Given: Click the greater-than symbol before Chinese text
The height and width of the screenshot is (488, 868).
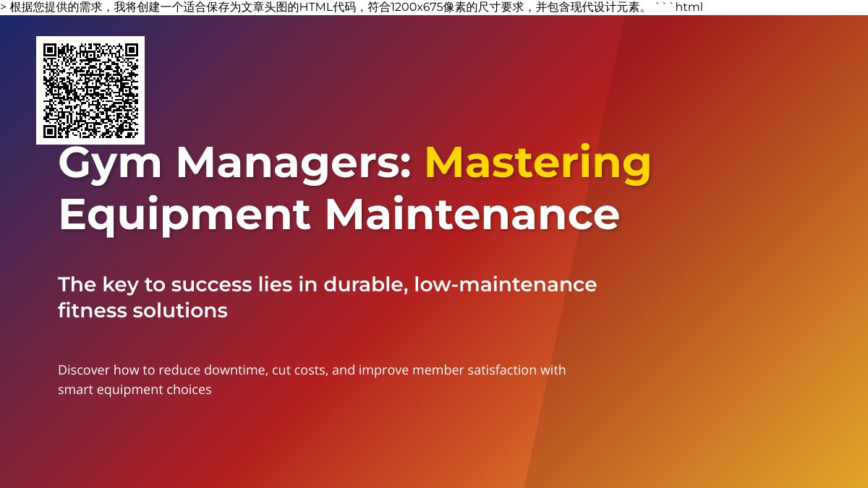Looking at the screenshot, I should 6,7.
